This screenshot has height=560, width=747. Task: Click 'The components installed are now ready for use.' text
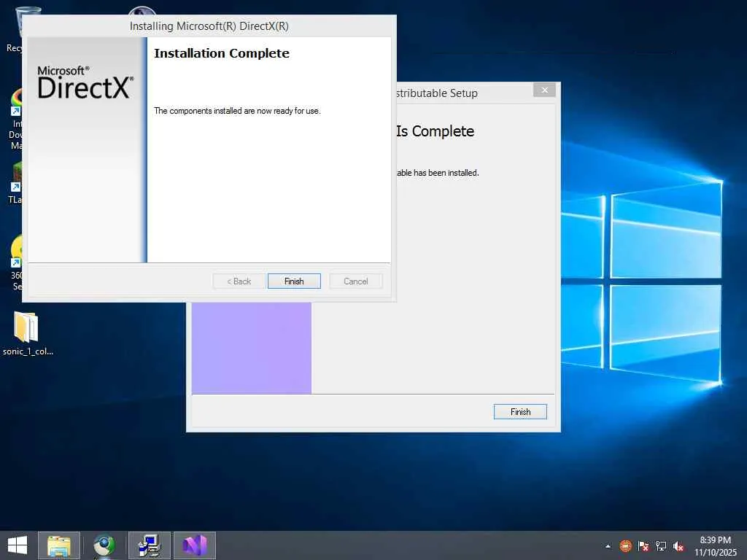[x=237, y=111]
